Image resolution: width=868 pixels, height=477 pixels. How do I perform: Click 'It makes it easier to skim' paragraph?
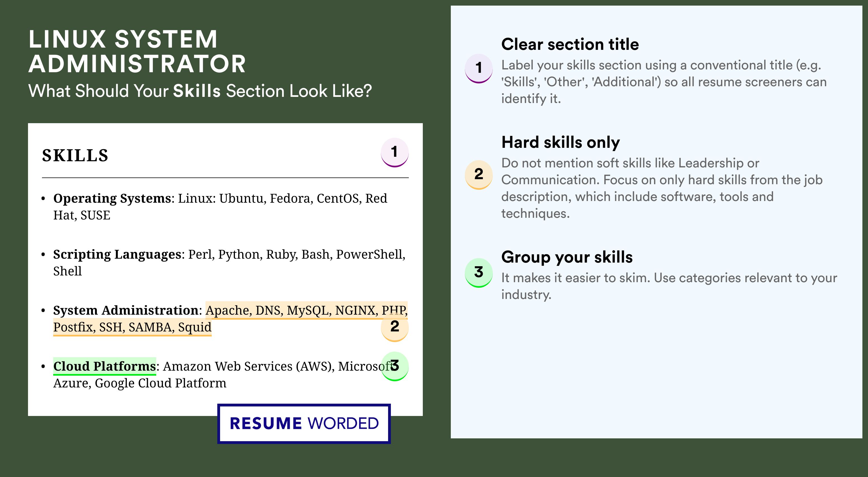pos(669,286)
